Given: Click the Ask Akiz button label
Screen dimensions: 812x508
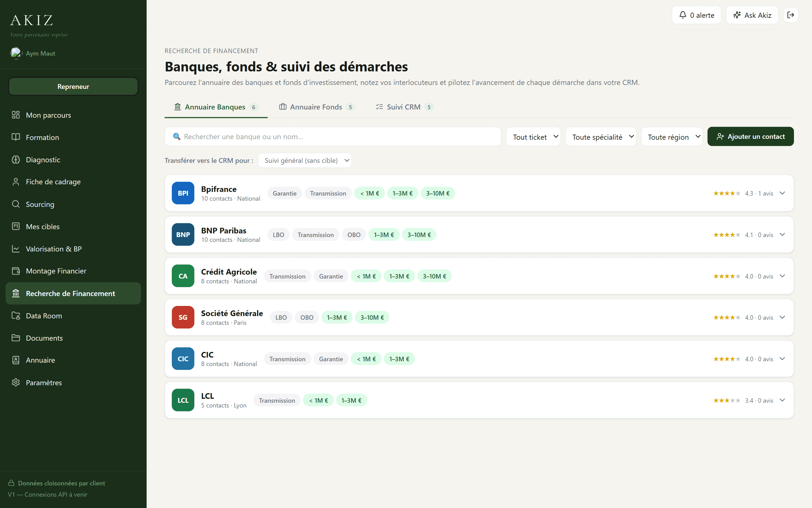Looking at the screenshot, I should (x=758, y=15).
